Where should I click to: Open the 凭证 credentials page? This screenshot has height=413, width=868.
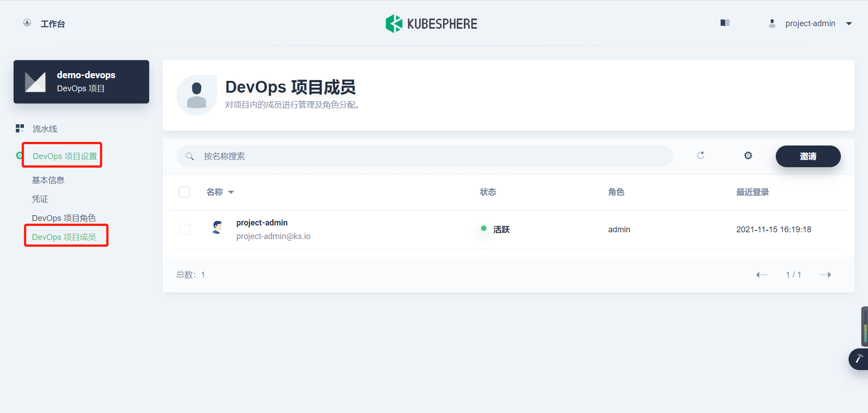coord(40,199)
